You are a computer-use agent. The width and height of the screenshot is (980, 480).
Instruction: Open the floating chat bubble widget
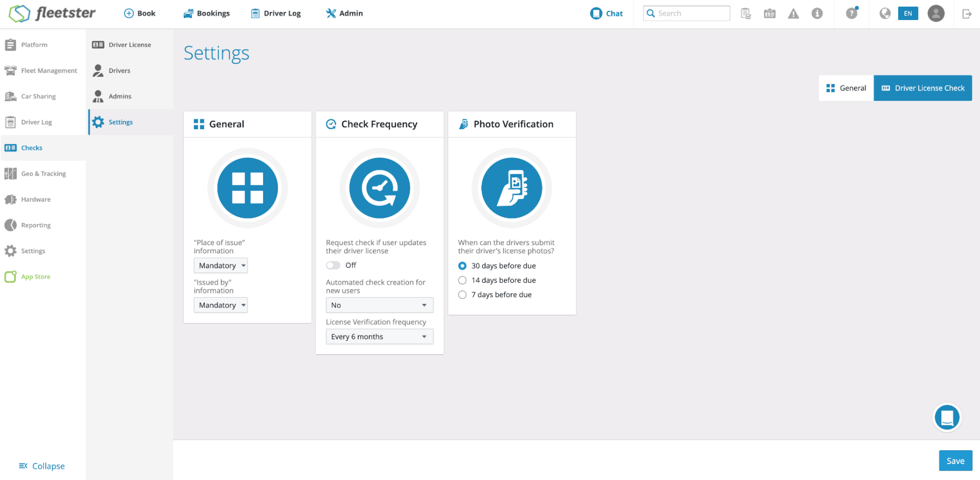coord(947,417)
